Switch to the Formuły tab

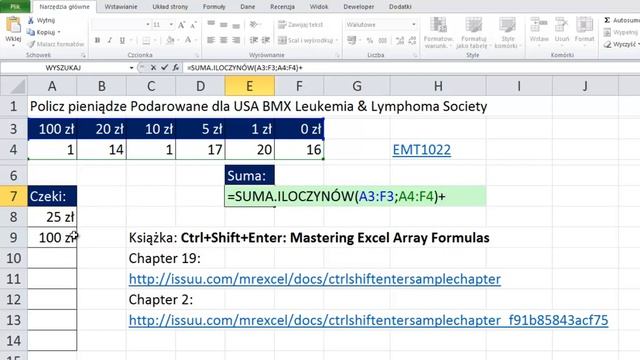pyautogui.click(x=214, y=7)
